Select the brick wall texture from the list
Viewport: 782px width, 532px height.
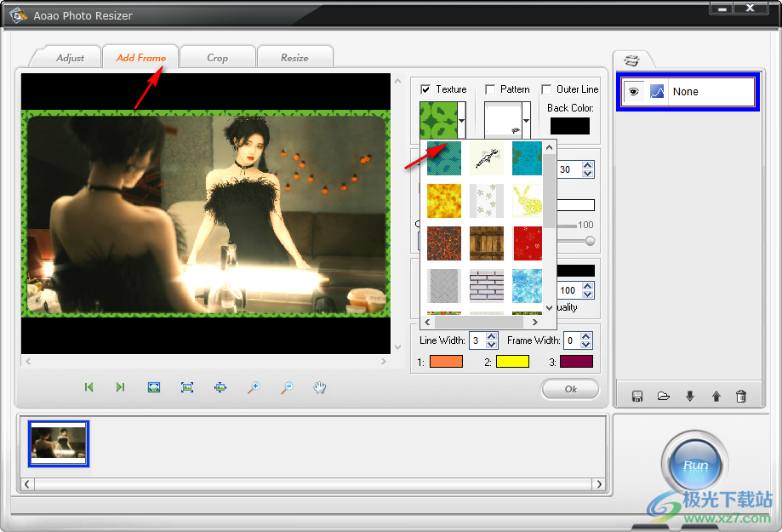(486, 287)
